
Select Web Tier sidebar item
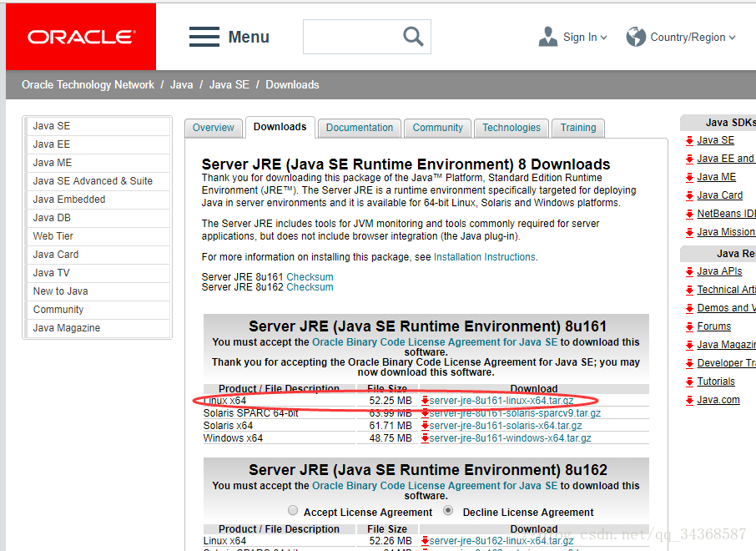pos(98,236)
